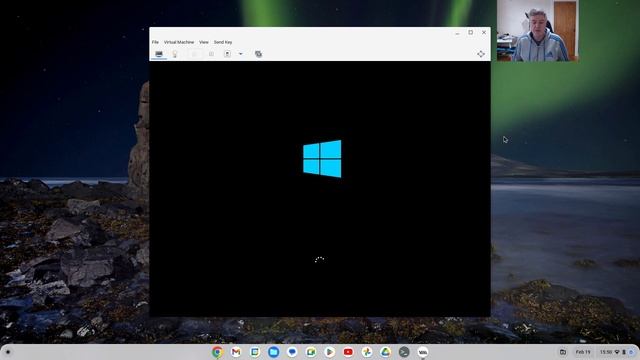
Task: Open YouTube from the shelf
Action: pyautogui.click(x=348, y=352)
